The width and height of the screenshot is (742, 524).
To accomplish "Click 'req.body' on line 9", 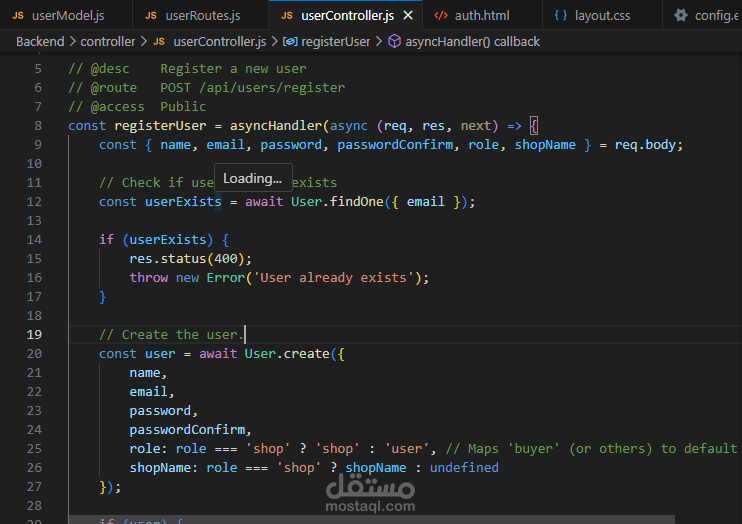I will (x=645, y=145).
